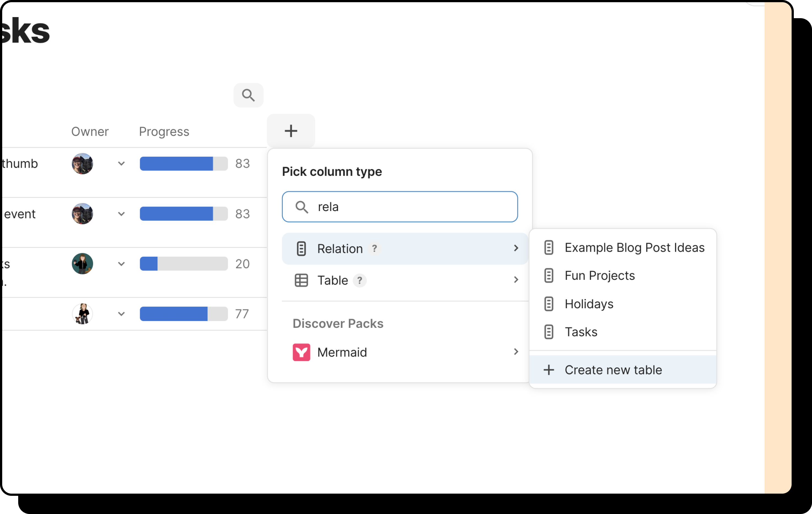Viewport: 812px width, 514px height.
Task: Click the Table help question mark
Action: pyautogui.click(x=360, y=280)
